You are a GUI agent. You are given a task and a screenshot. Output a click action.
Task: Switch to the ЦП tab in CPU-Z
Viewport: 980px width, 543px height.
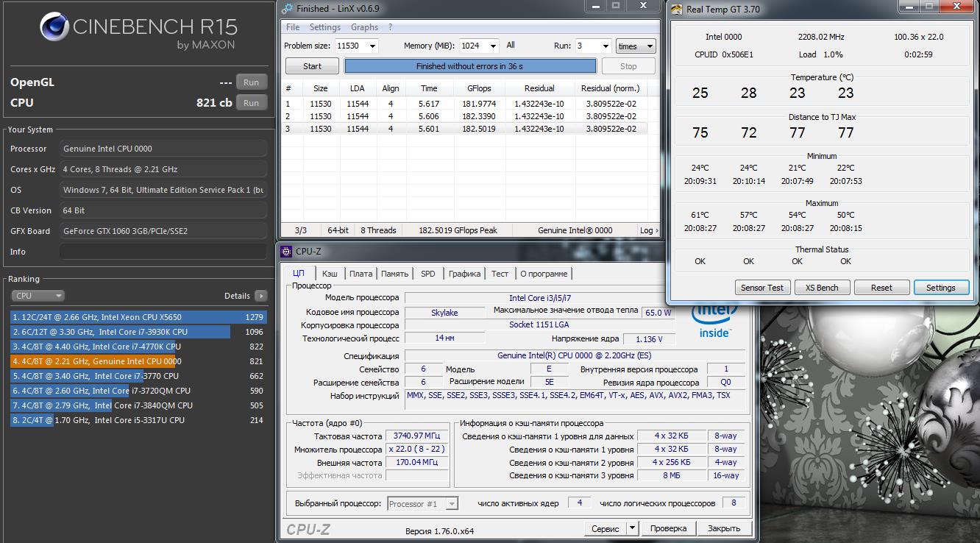tap(299, 273)
